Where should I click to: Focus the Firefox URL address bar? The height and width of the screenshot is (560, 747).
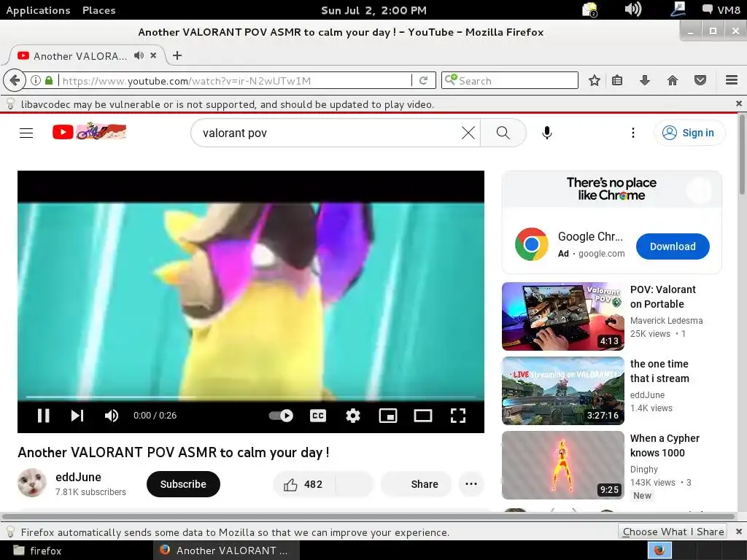pyautogui.click(x=236, y=80)
